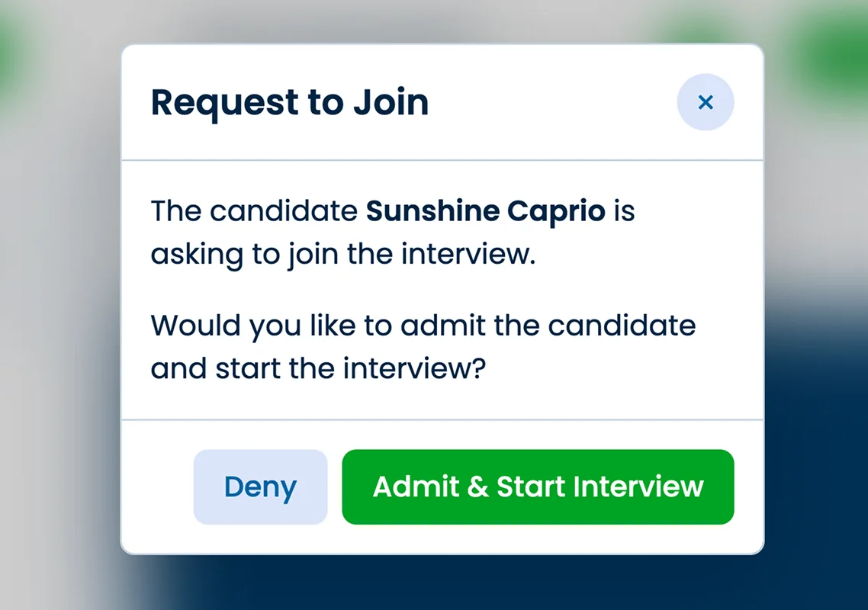The height and width of the screenshot is (610, 868).
Task: Click the dialog header area
Action: pyautogui.click(x=442, y=102)
